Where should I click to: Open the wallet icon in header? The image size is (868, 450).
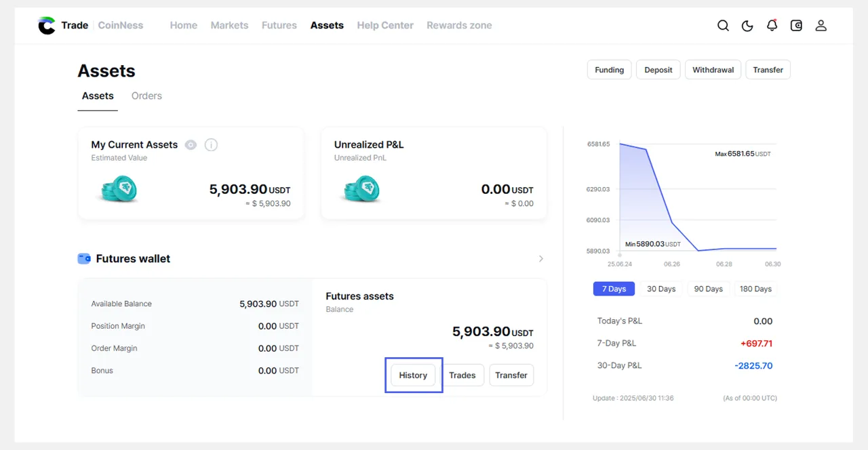tap(796, 26)
